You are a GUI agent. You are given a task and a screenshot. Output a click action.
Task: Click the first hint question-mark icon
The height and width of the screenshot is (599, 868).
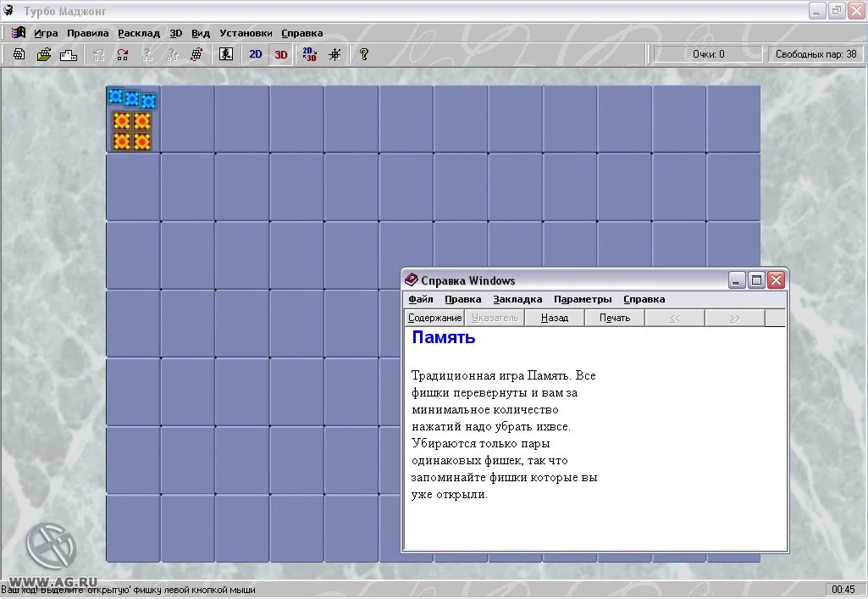(147, 54)
